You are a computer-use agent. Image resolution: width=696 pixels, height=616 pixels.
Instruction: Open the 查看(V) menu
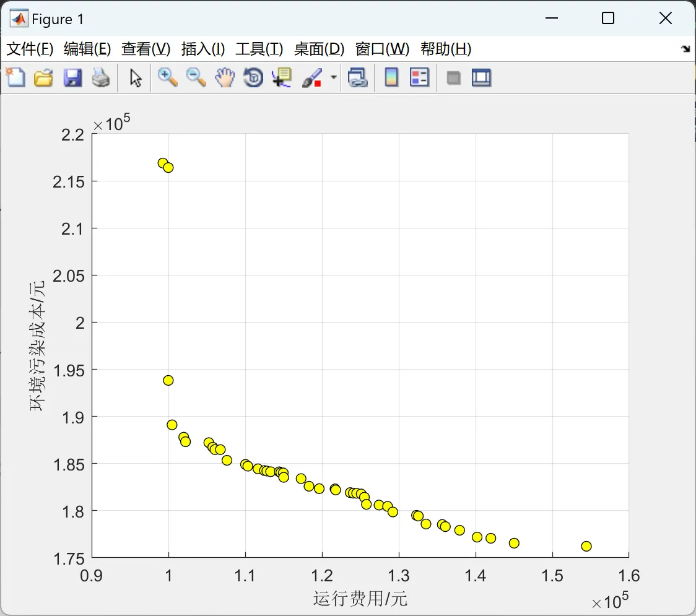tap(146, 49)
